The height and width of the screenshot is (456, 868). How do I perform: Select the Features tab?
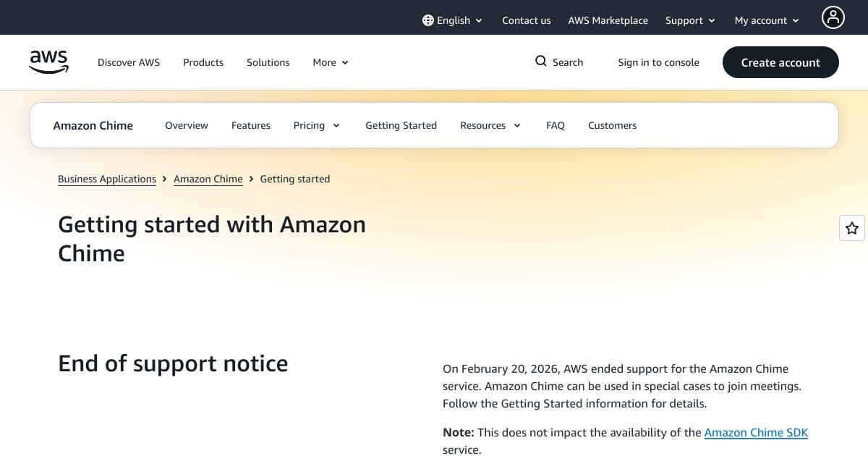click(x=250, y=125)
